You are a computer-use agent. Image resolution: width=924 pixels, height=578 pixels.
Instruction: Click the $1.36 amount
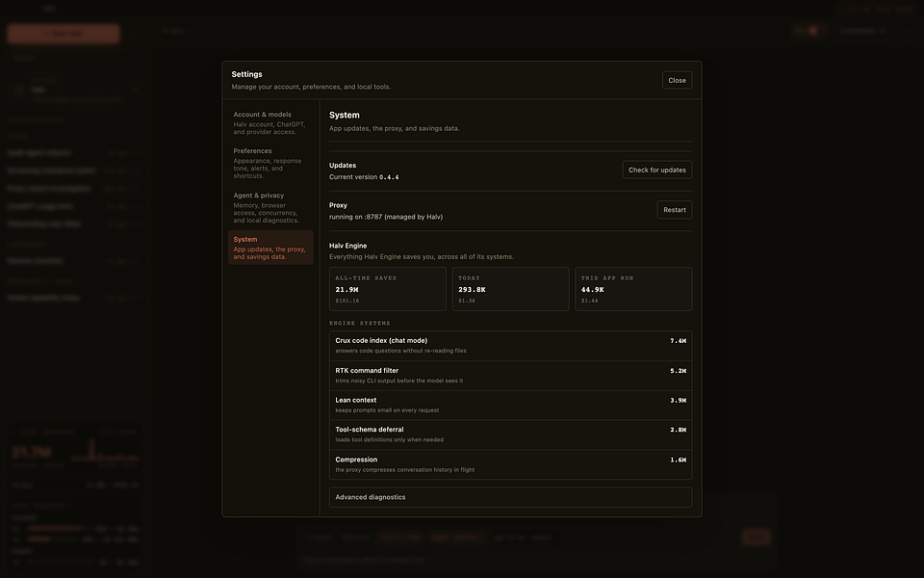467,301
